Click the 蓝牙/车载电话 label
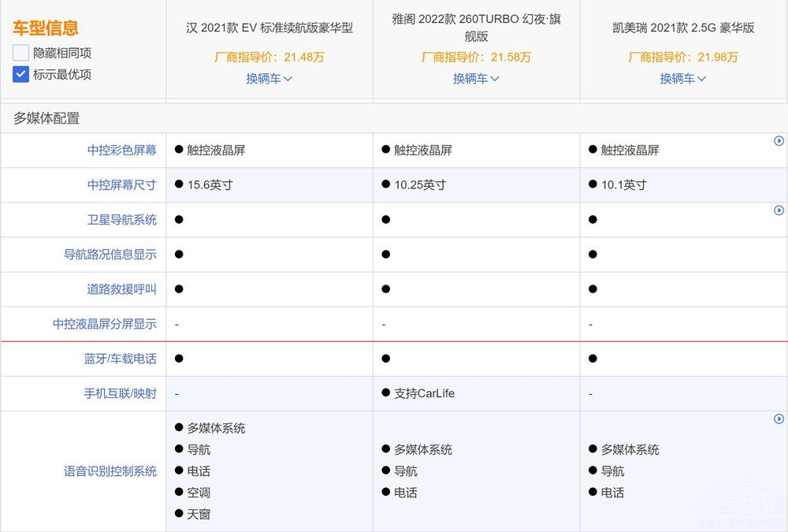The image size is (788, 532). point(120,359)
